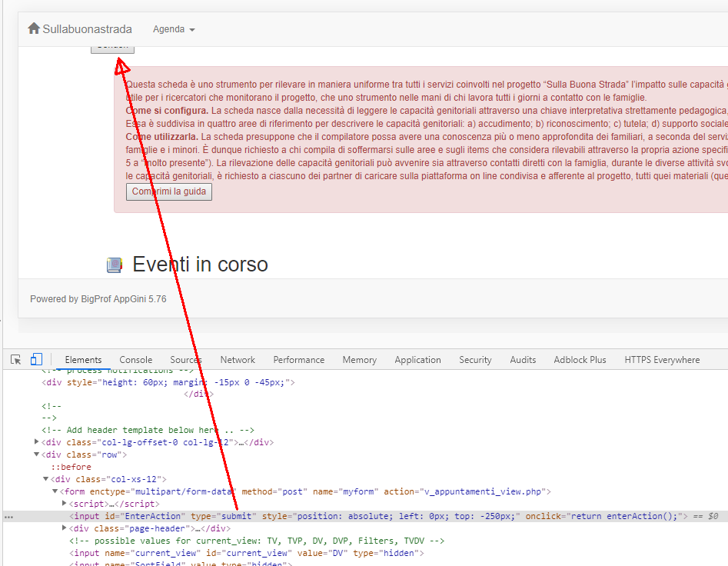
Task: Switch to the Elements tab
Action: coord(83,360)
